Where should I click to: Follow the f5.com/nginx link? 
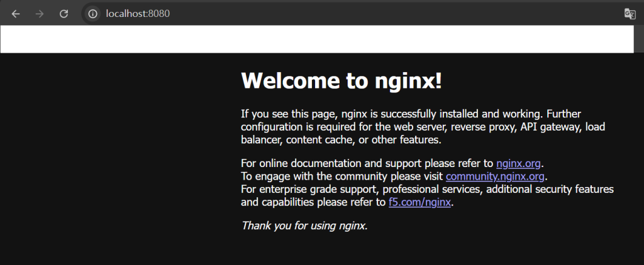coord(419,202)
